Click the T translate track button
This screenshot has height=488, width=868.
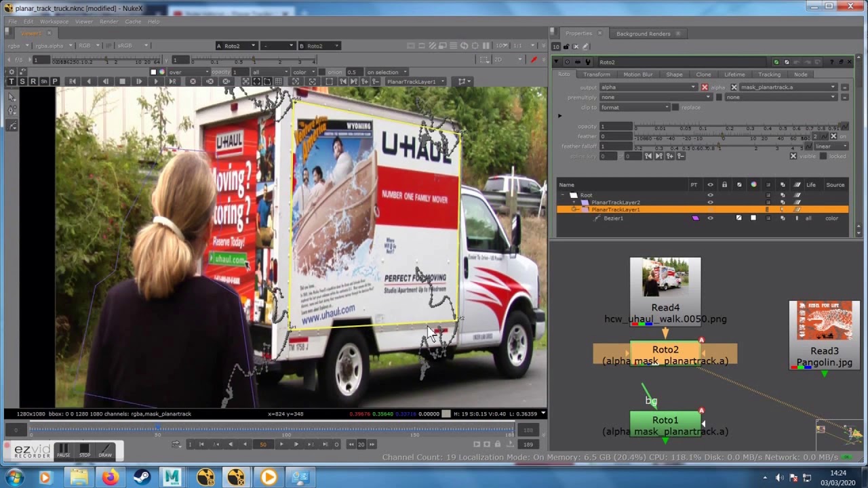pos(12,81)
